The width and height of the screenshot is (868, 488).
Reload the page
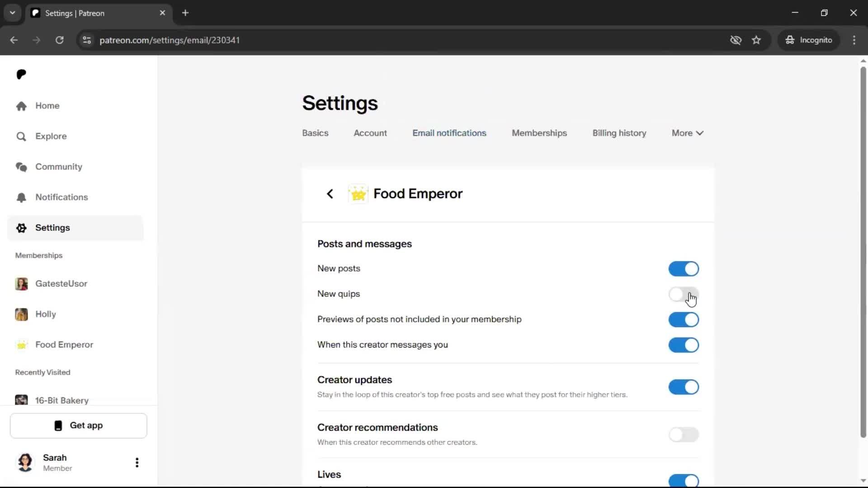(59, 40)
